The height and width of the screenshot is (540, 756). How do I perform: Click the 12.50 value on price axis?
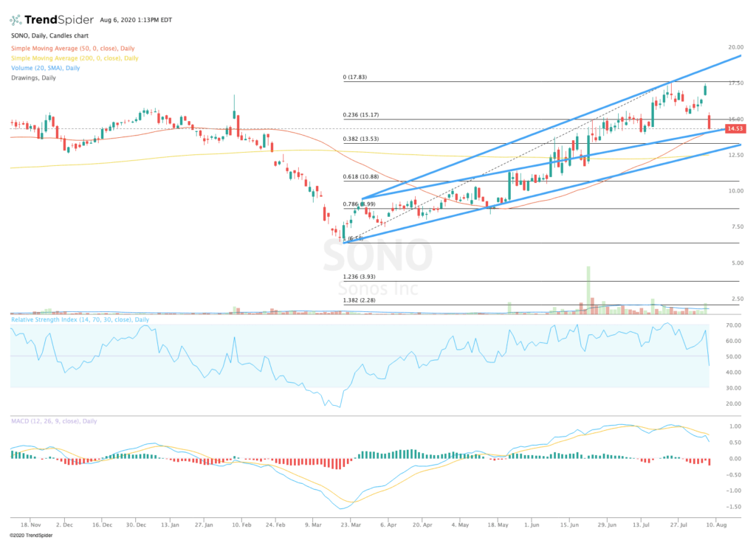(736, 155)
